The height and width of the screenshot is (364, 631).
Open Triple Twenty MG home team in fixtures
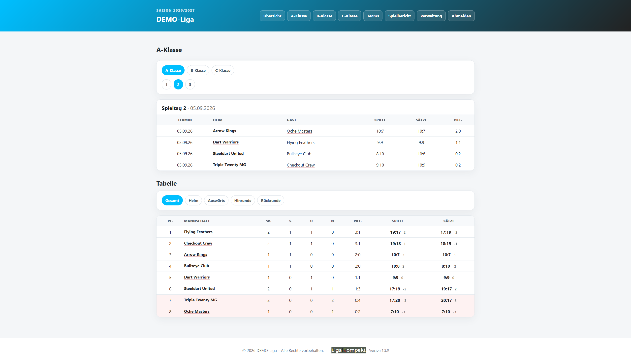(x=229, y=165)
